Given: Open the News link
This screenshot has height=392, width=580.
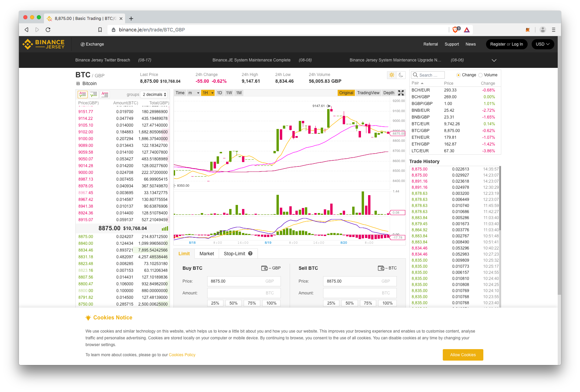Looking at the screenshot, I should click(x=470, y=44).
